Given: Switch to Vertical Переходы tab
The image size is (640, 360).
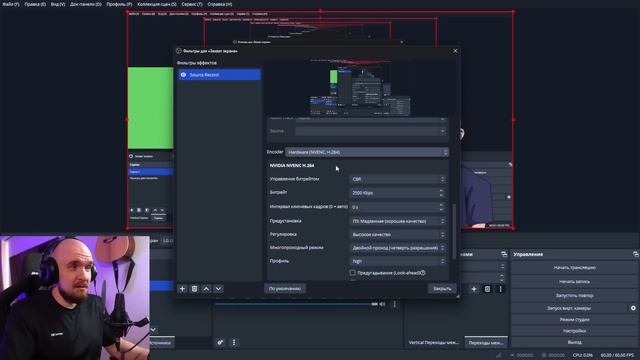Looking at the screenshot, I should click(433, 342).
